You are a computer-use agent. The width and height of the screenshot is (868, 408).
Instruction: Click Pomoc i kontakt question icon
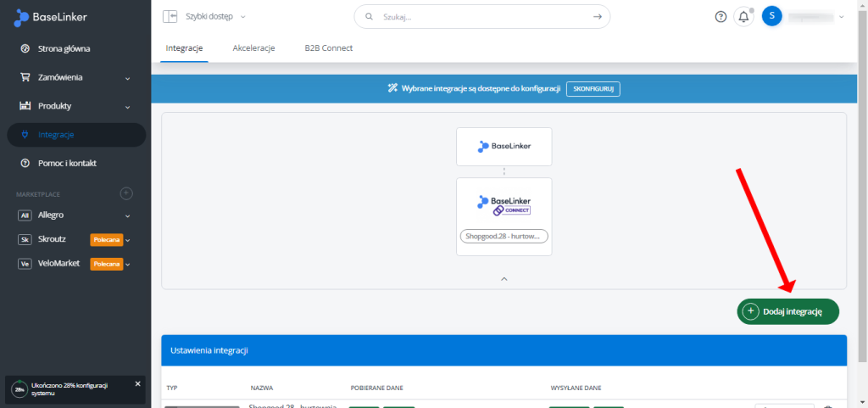coord(25,164)
